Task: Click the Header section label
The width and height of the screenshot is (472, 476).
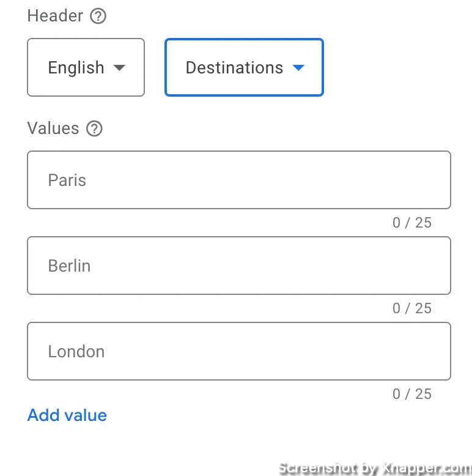Action: [x=55, y=16]
